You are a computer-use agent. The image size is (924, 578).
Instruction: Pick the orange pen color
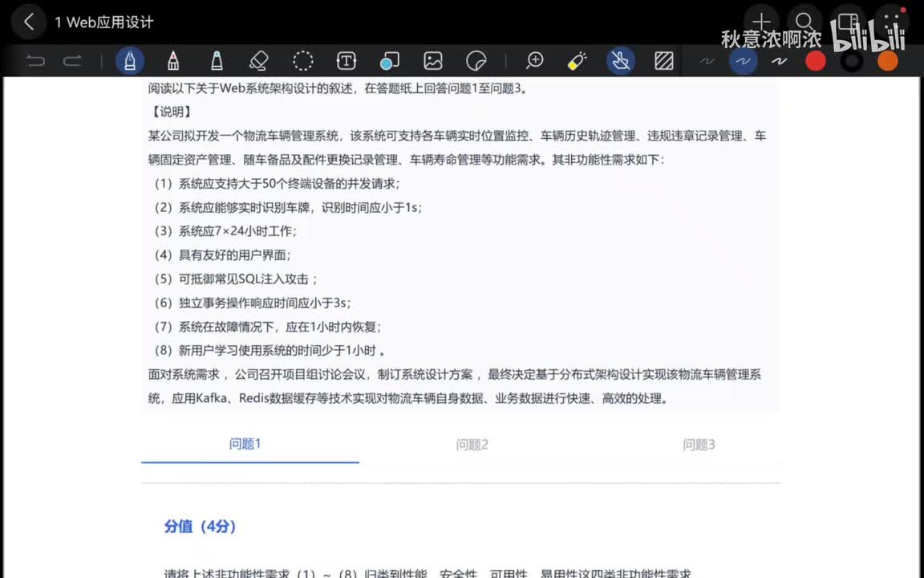point(887,61)
